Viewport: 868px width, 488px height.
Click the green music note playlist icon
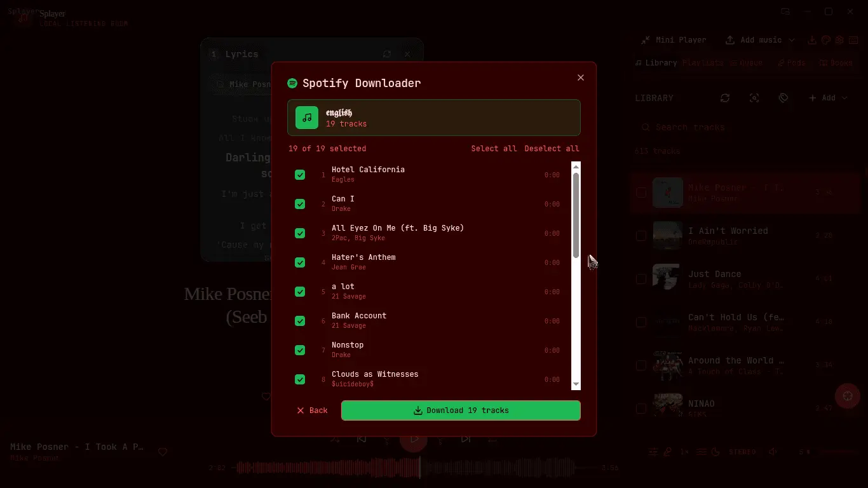tap(307, 118)
